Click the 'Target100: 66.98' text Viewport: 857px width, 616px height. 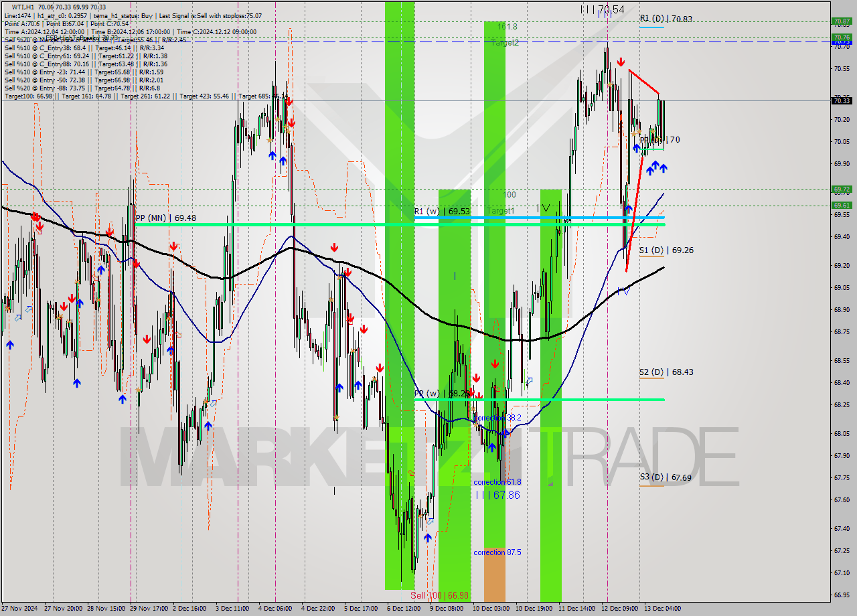coord(28,96)
